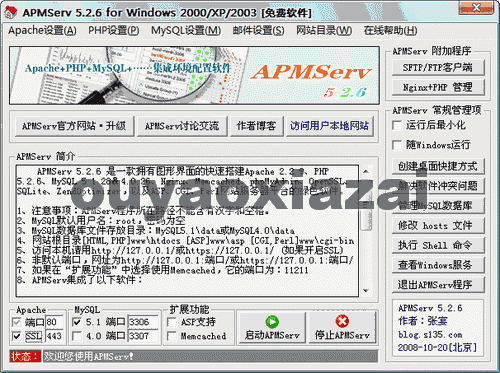Screen dimensions: 500x373
Task: Click the green play icon to start APMServ
Action: [272, 322]
